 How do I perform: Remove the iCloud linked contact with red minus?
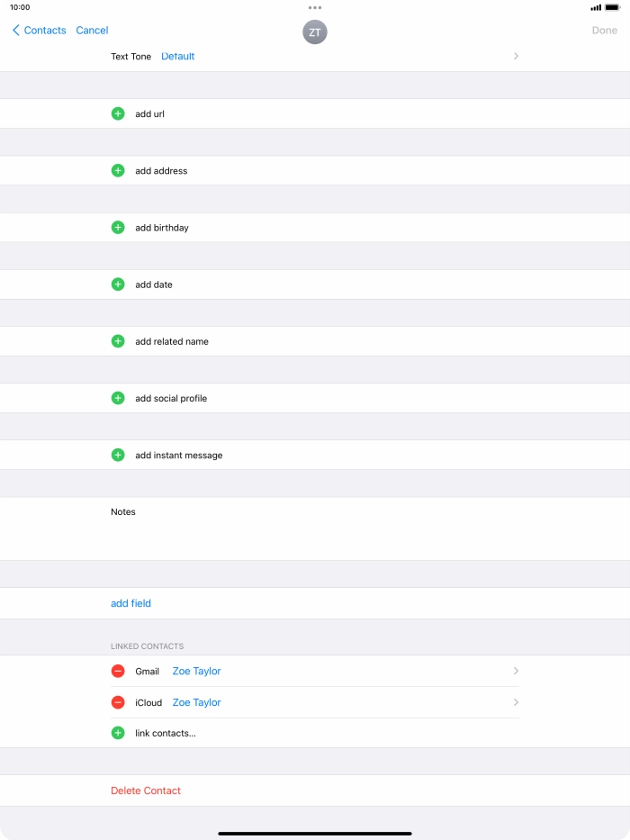(x=118, y=702)
